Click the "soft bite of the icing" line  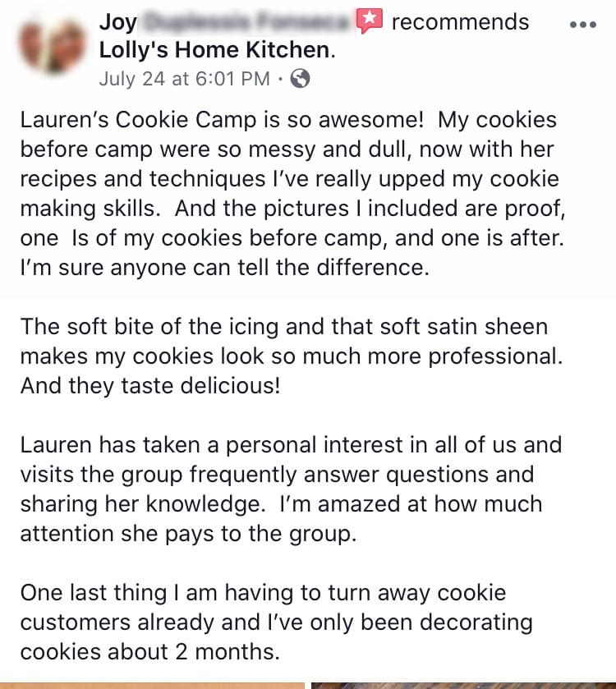[x=284, y=327]
